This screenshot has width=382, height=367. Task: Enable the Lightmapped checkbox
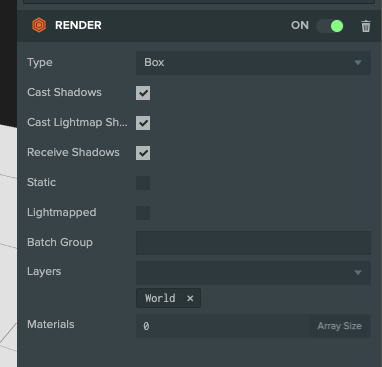click(143, 213)
